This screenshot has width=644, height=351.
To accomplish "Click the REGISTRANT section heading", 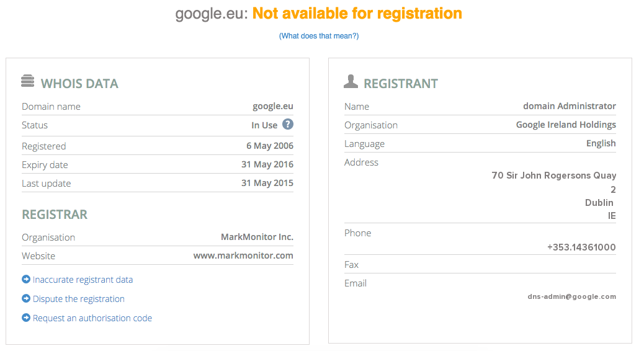I will (401, 84).
